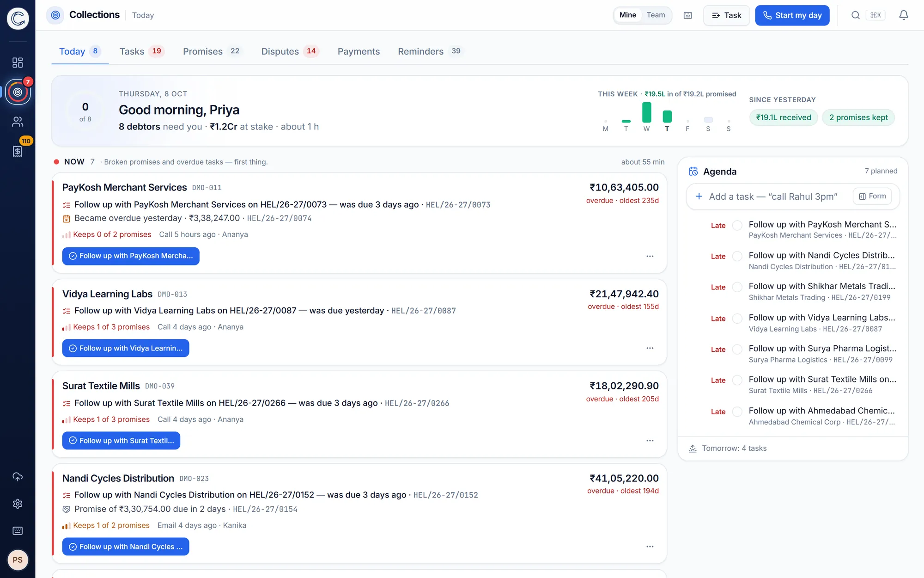The width and height of the screenshot is (924, 578).
Task: Click Start my day button
Action: (x=792, y=15)
